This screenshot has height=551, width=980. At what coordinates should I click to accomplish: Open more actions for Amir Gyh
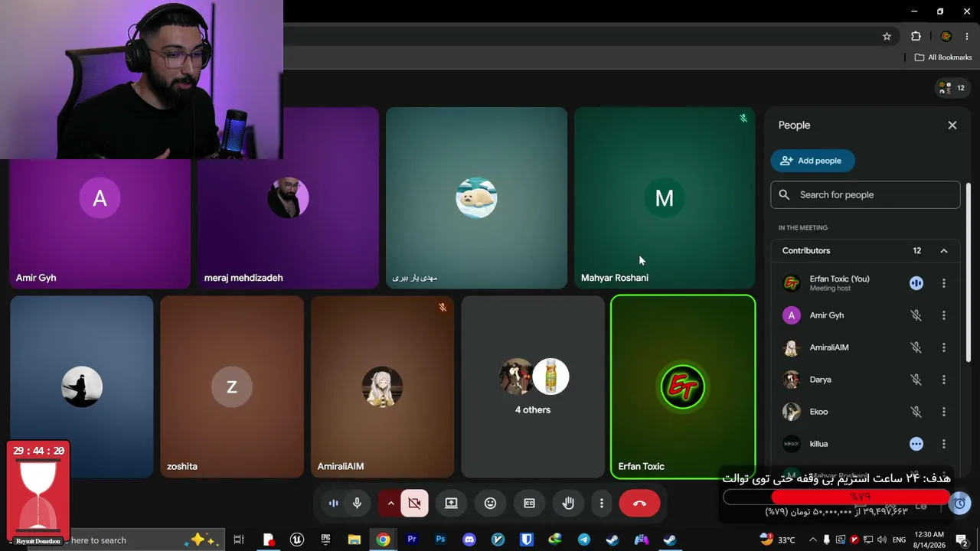pyautogui.click(x=944, y=315)
